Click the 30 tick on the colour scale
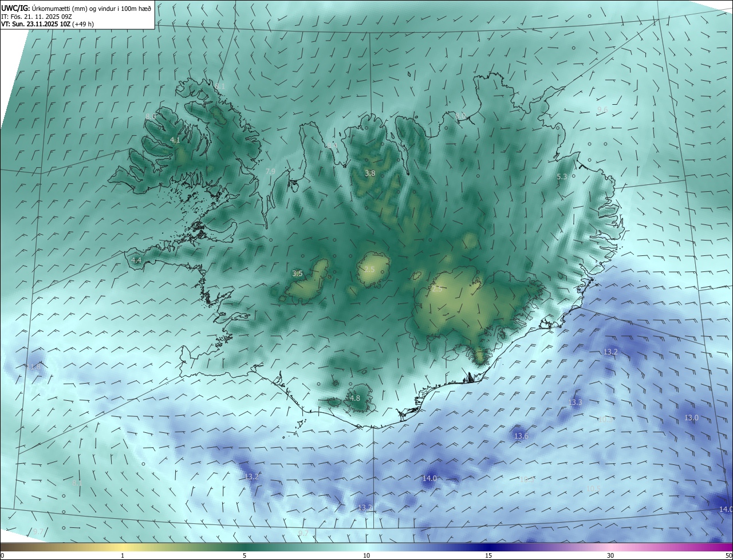The image size is (733, 560). [610, 555]
